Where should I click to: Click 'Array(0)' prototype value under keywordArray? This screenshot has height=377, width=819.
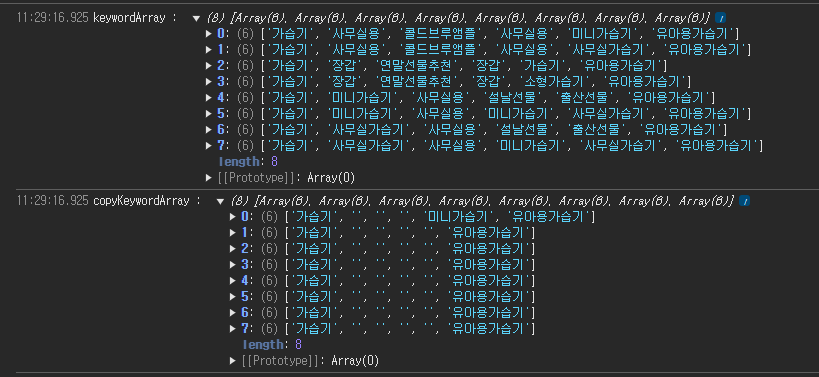point(331,178)
